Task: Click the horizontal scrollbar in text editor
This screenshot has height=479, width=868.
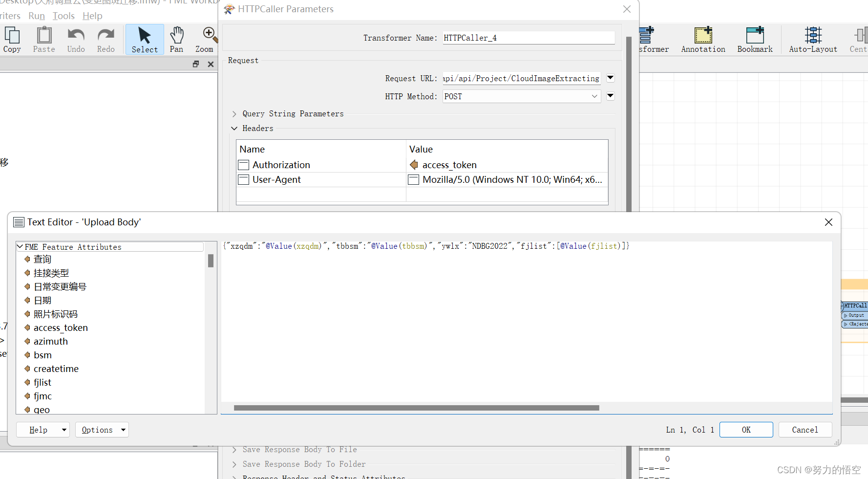Action: click(x=416, y=408)
